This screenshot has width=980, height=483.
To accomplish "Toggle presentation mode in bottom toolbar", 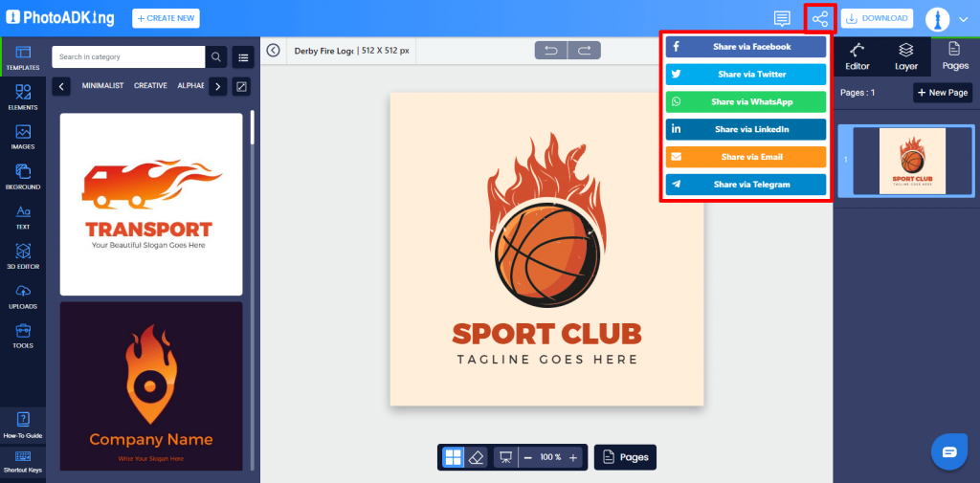I will pyautogui.click(x=505, y=457).
